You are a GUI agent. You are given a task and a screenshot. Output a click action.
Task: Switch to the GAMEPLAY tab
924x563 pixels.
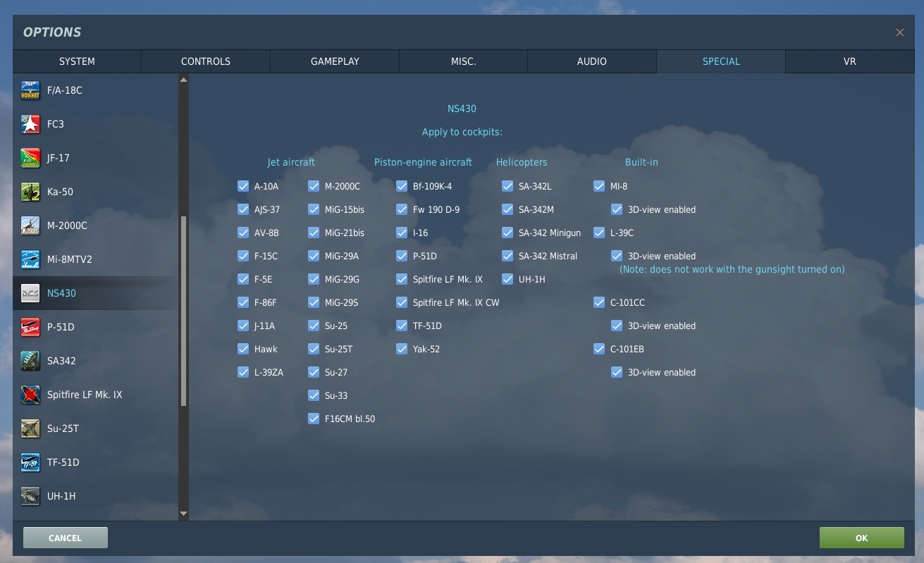[335, 61]
